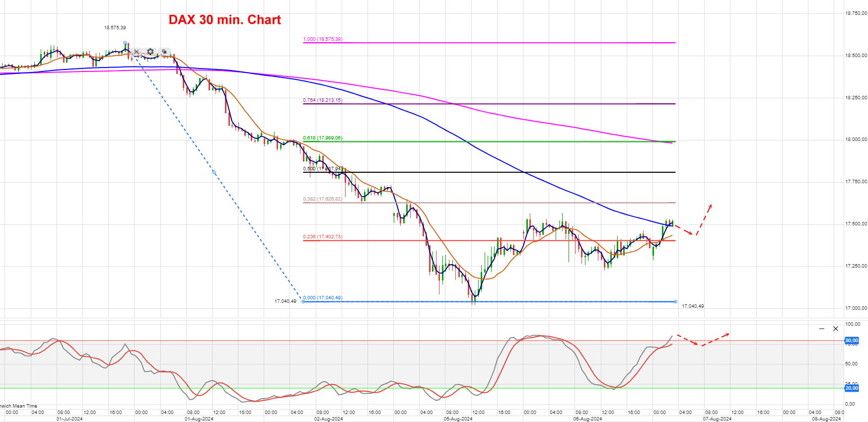Select the right end handle of the 0,000 line
Screen dimensions: 868x422
click(x=675, y=301)
